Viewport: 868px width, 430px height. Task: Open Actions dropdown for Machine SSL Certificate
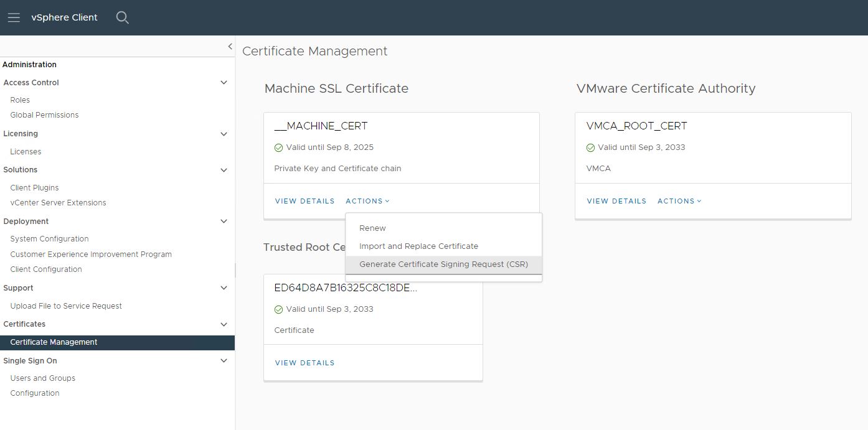[x=367, y=201]
